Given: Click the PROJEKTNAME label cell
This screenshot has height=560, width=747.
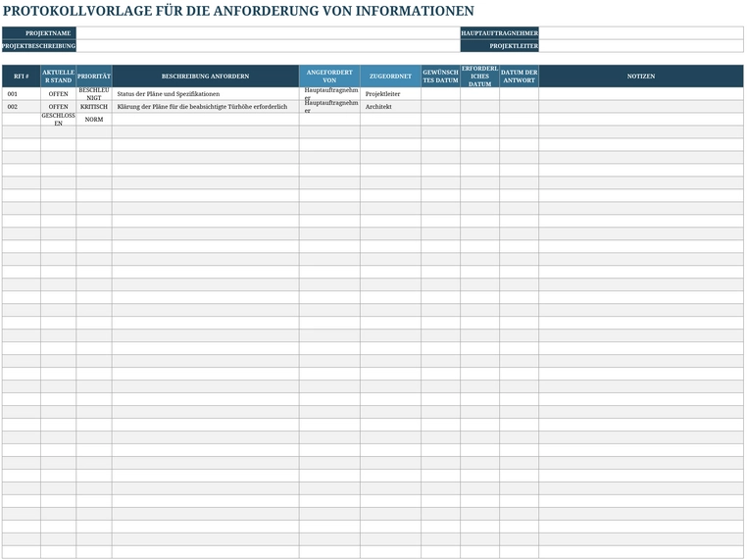Looking at the screenshot, I should tap(39, 33).
